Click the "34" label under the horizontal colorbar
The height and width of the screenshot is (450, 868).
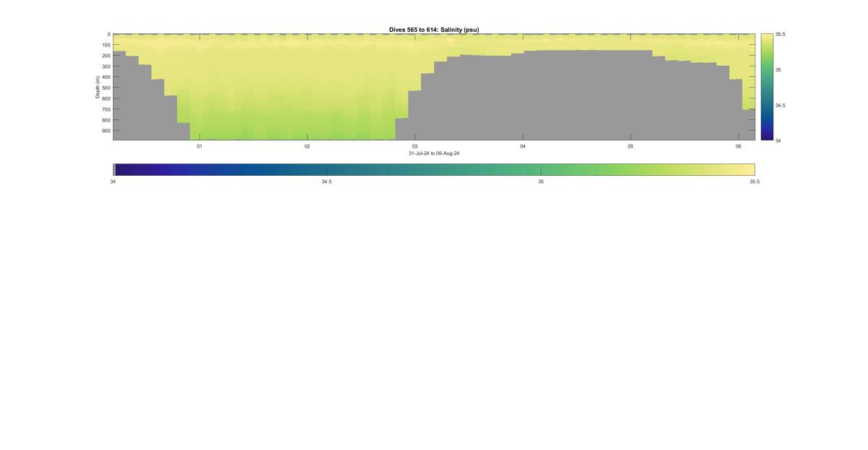click(113, 182)
